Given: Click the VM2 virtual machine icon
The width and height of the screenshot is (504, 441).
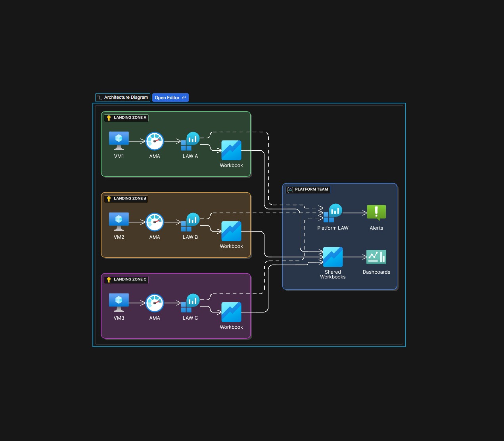Looking at the screenshot, I should click(119, 220).
